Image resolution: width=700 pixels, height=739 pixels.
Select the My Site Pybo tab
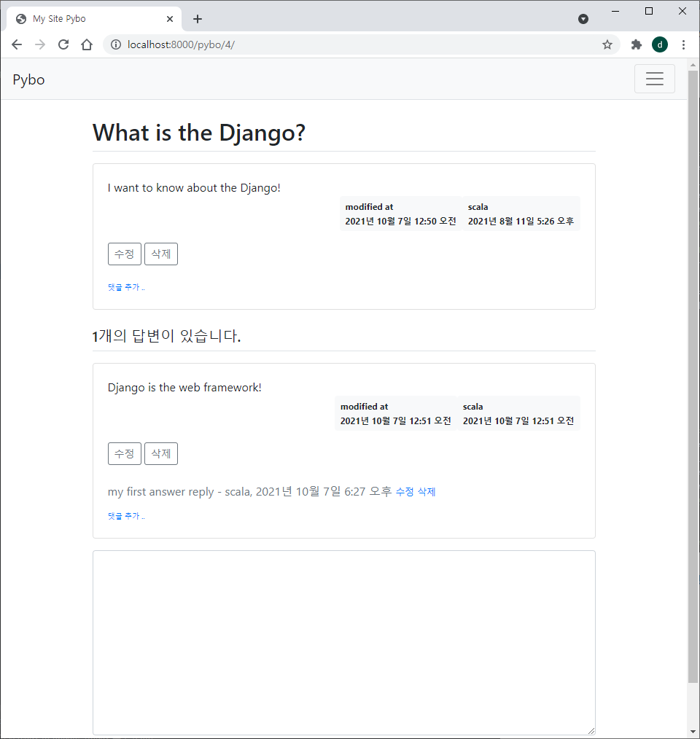94,19
